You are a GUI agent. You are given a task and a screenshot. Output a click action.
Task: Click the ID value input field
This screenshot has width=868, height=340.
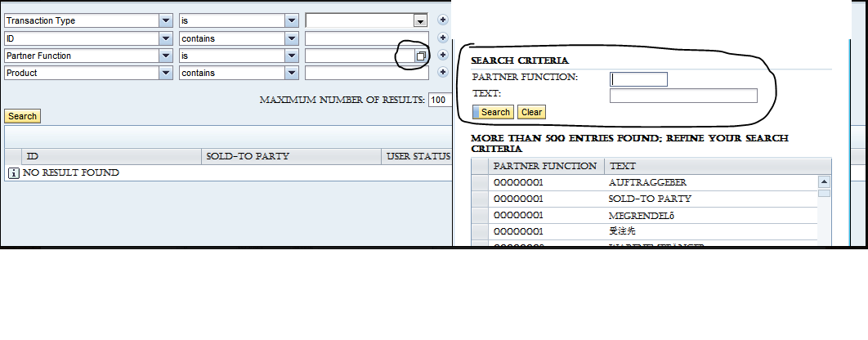(x=366, y=38)
